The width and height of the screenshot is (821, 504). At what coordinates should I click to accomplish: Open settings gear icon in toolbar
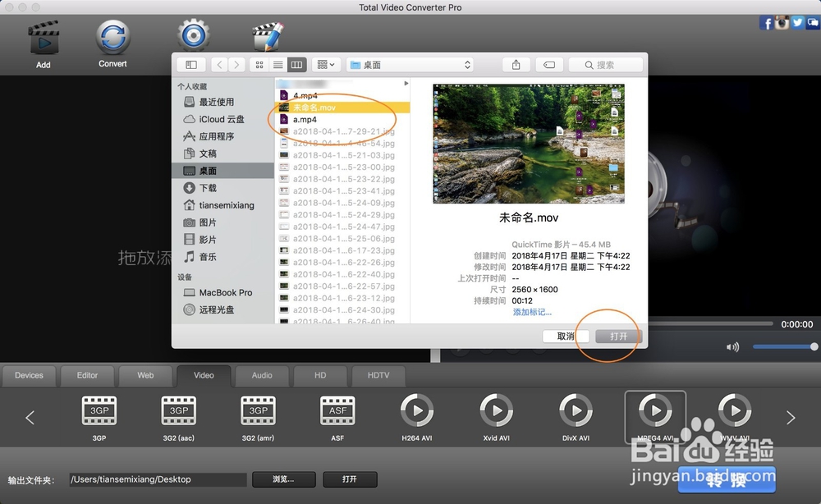point(193,35)
